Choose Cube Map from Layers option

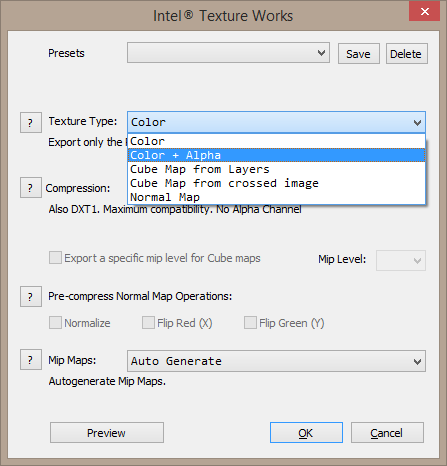point(276,169)
